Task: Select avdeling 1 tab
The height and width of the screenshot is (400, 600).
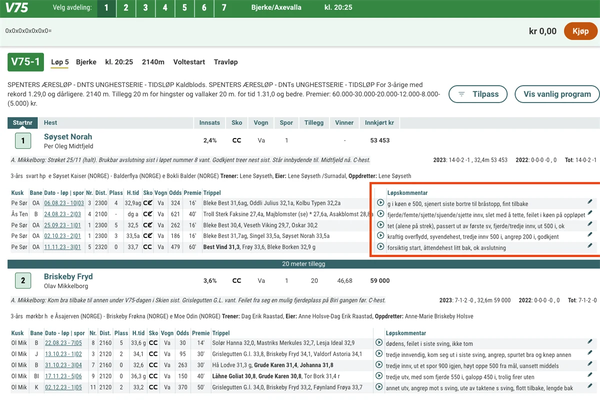Action: coord(106,8)
